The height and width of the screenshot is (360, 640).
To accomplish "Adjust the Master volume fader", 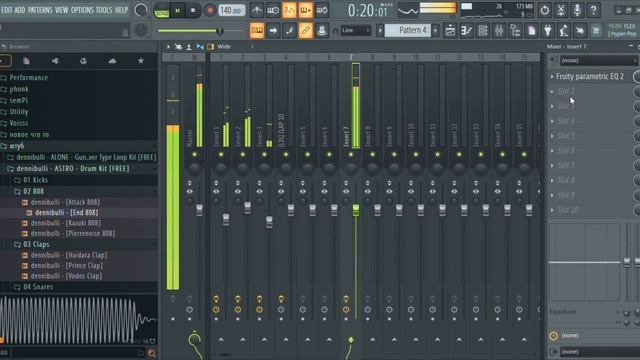I will click(199, 210).
